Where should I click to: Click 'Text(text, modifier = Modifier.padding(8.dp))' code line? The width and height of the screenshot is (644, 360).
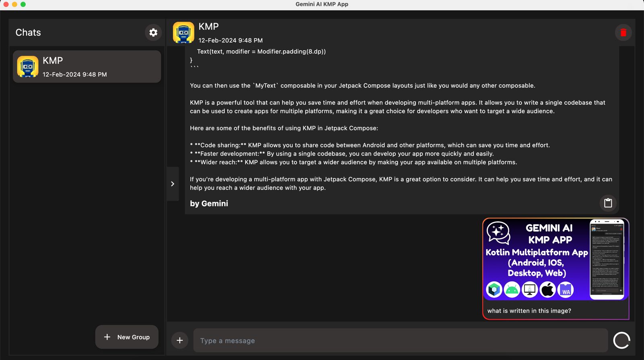261,51
